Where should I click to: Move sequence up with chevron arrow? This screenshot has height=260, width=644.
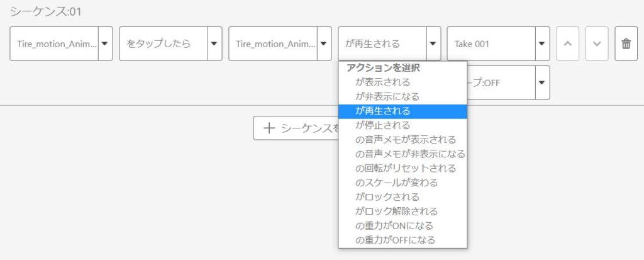pyautogui.click(x=568, y=43)
